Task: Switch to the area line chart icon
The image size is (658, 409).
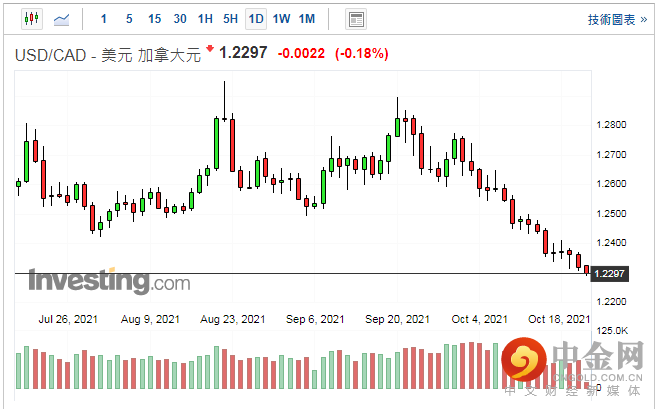Action: 61,19
